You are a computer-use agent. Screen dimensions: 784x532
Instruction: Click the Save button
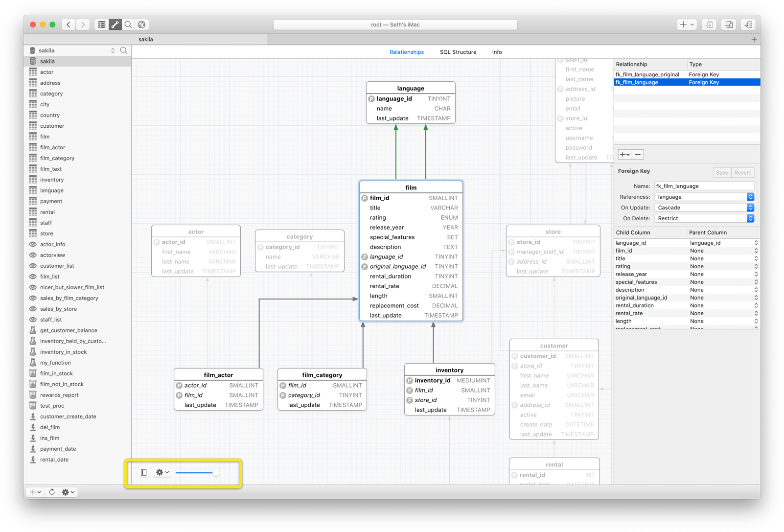coord(722,172)
